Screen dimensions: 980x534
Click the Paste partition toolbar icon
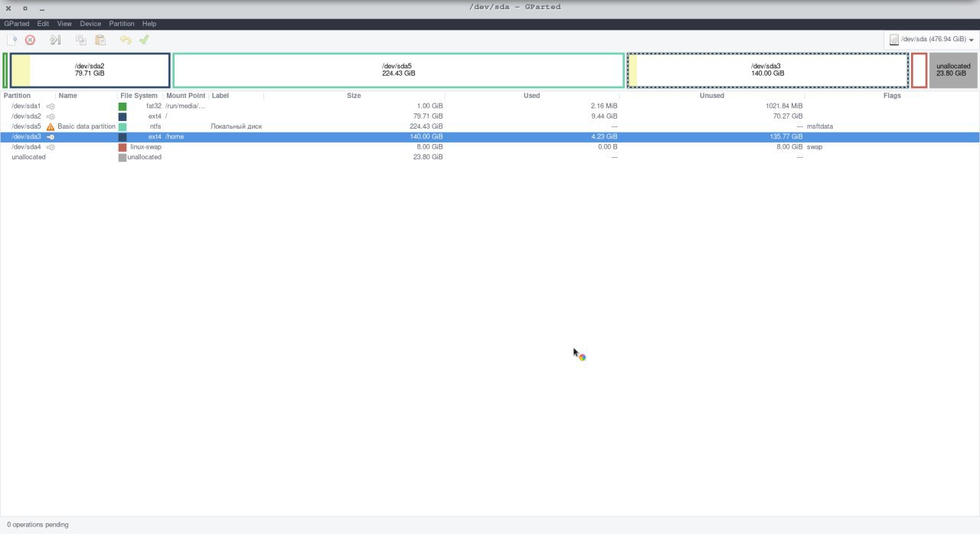click(x=100, y=40)
